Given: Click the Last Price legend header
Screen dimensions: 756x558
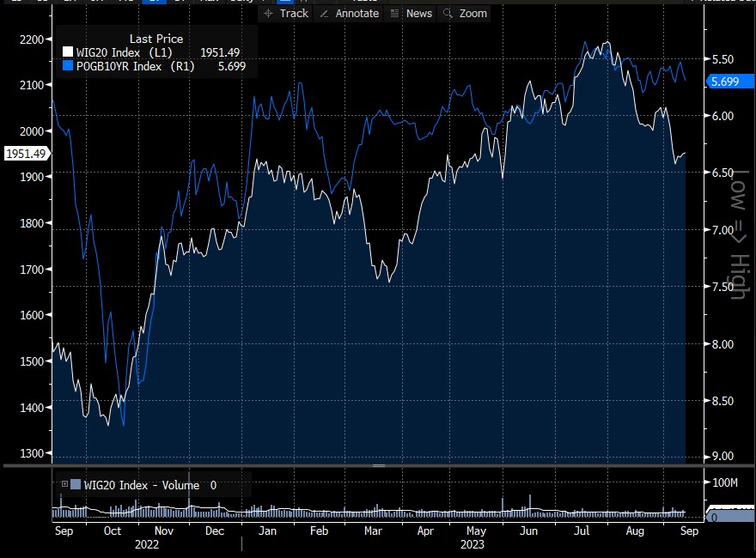Looking at the screenshot, I should [x=155, y=39].
